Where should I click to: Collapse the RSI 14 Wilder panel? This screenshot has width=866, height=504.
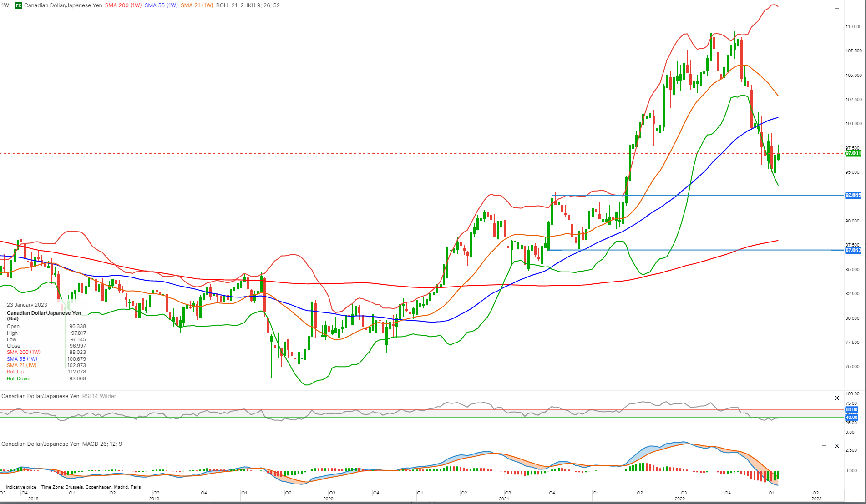[x=825, y=398]
